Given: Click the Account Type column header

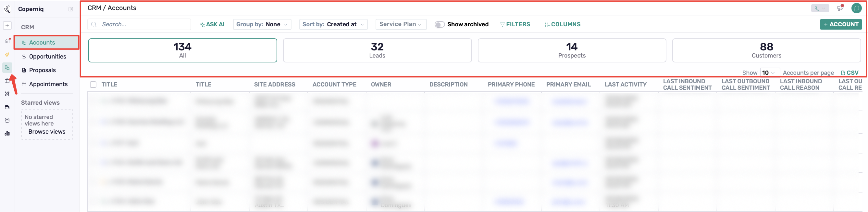Looking at the screenshot, I should coord(334,85).
